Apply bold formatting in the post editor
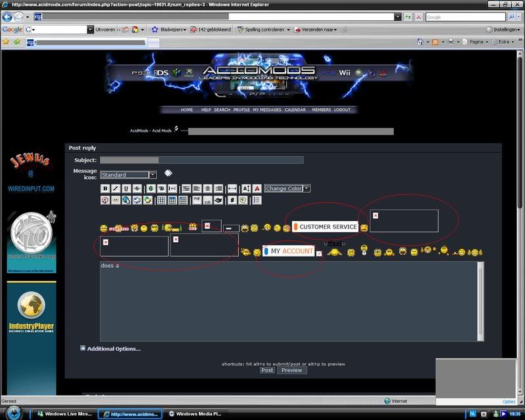 click(105, 188)
